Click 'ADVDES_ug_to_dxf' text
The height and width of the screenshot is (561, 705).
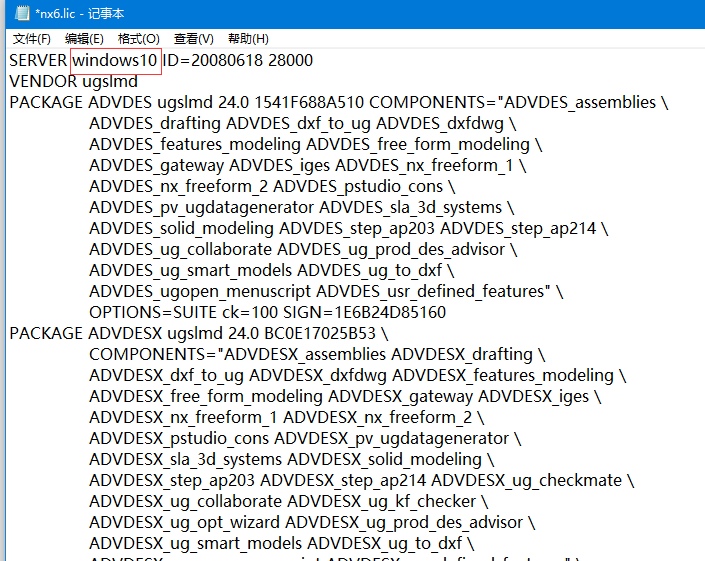(370, 270)
